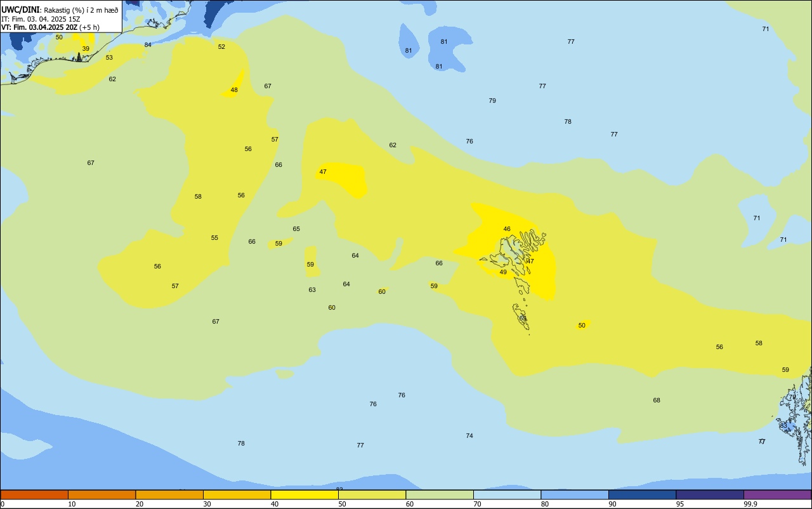Click the pale blue 70–80 legend swatch
812x509 pixels.
(x=507, y=494)
